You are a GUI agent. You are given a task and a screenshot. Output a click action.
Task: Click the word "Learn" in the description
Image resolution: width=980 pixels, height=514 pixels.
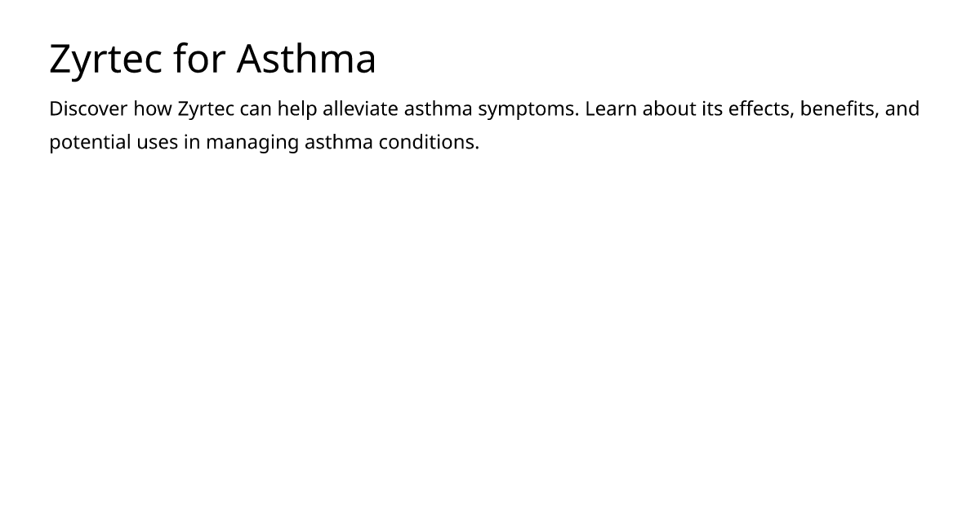point(611,109)
